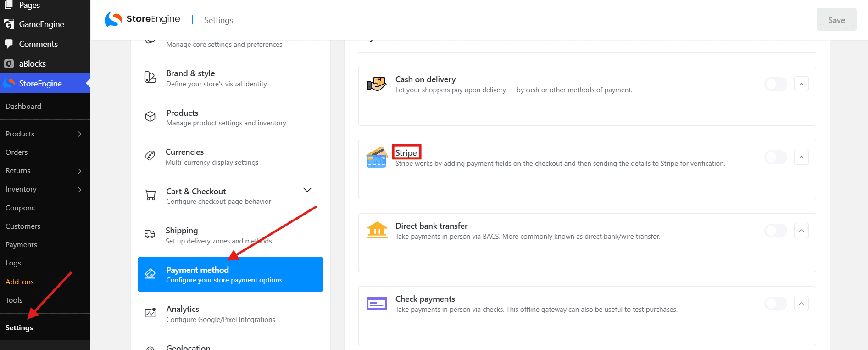Expand Returns submenu arrow in sidebar
Screen dimensions: 868x350
80,171
